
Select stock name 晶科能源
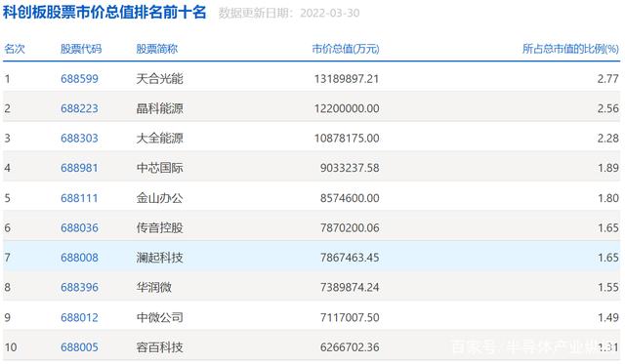pos(159,108)
